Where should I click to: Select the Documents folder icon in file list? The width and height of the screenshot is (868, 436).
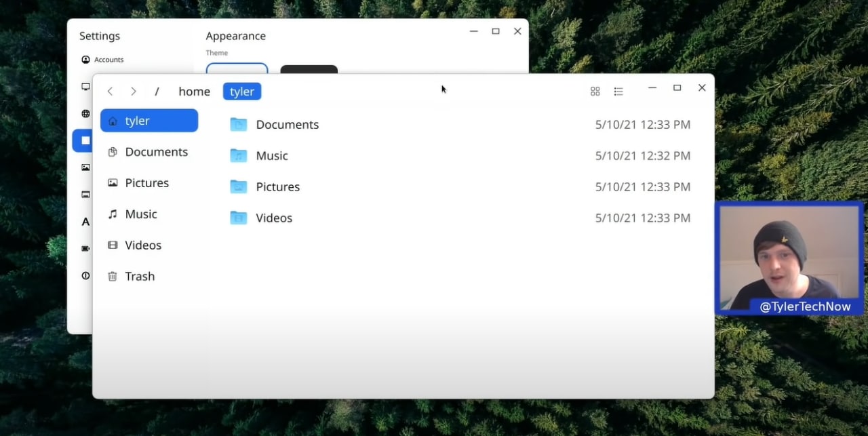(238, 124)
